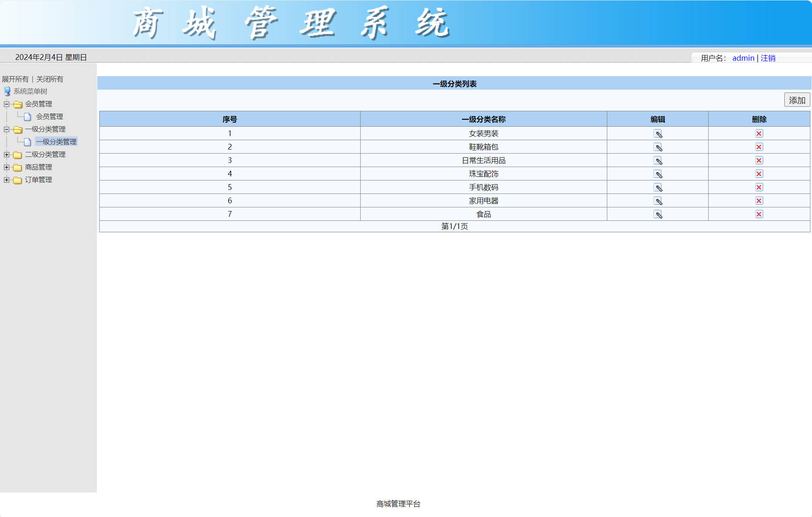Open 会员管理 page in tree
The image size is (812, 517).
tap(49, 117)
